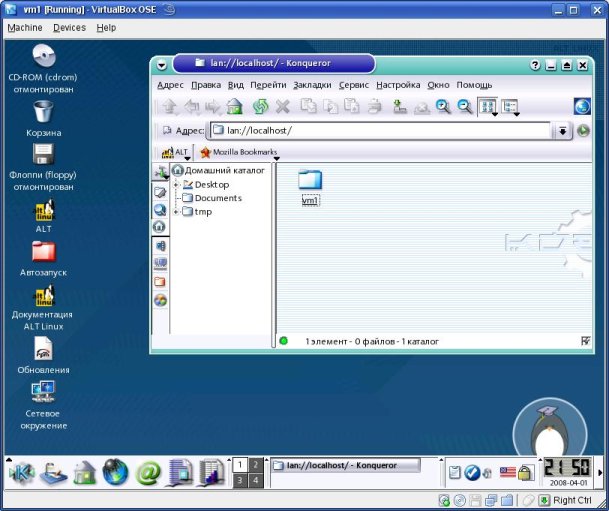Open the Адрес menu
This screenshot has width=609, height=511.
[170, 85]
